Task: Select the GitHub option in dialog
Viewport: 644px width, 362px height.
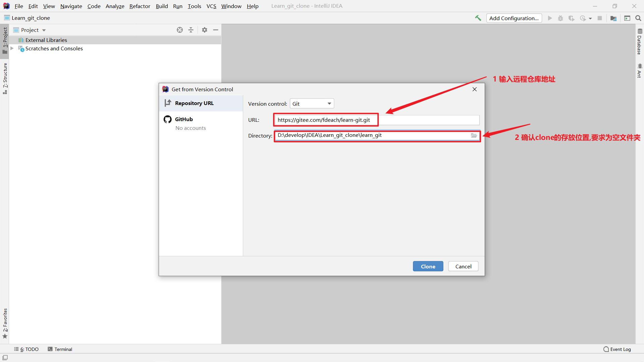Action: (201, 123)
